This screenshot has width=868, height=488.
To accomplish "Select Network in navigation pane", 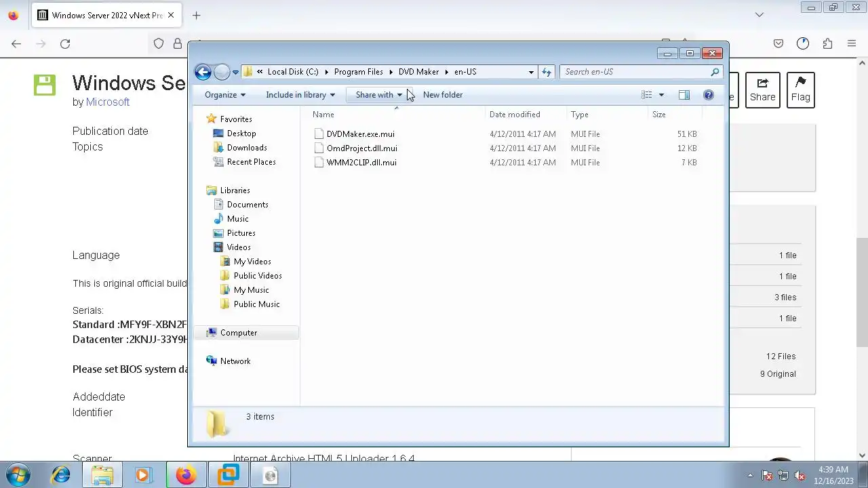I will point(235,361).
